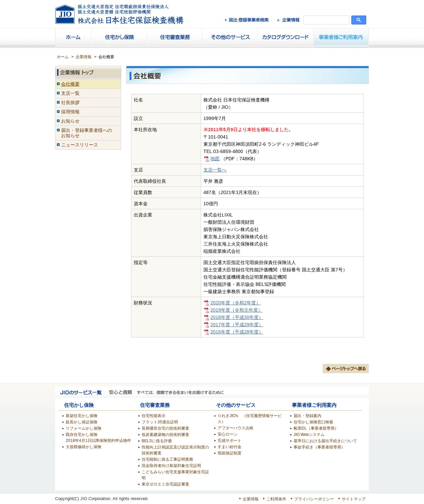Click the header search input field
This screenshot has height=504, width=424.
pyautogui.click(x=326, y=20)
